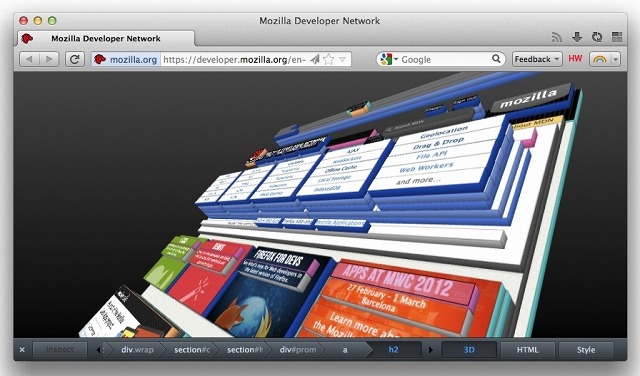Bookmark the page with the star icon
Screen dimensions: 640x376
[x=329, y=60]
